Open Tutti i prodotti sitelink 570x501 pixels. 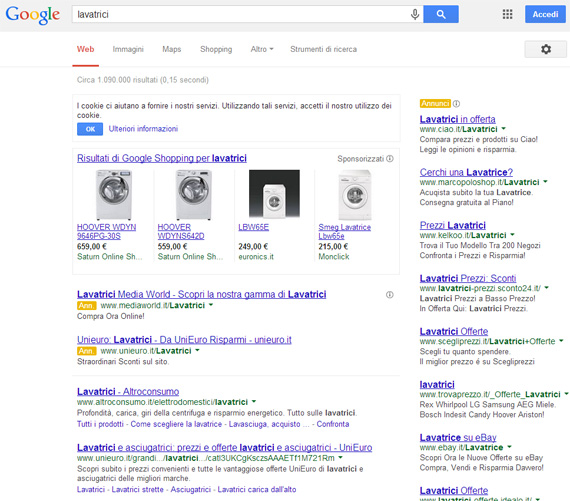[100, 424]
